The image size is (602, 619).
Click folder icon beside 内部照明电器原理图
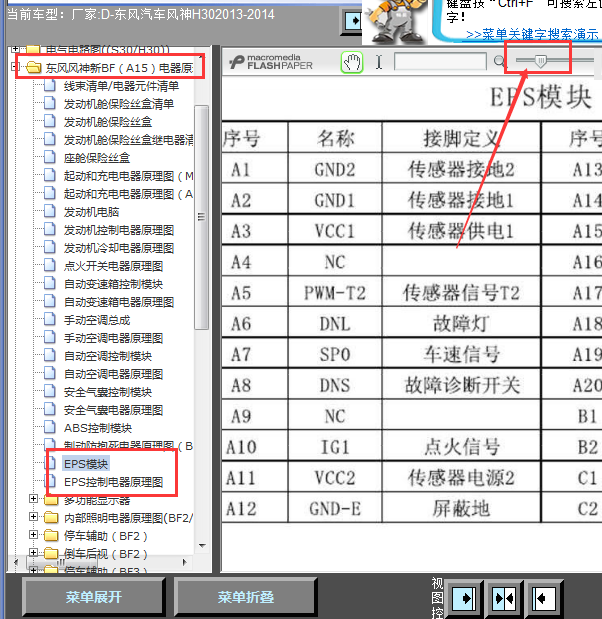point(51,517)
